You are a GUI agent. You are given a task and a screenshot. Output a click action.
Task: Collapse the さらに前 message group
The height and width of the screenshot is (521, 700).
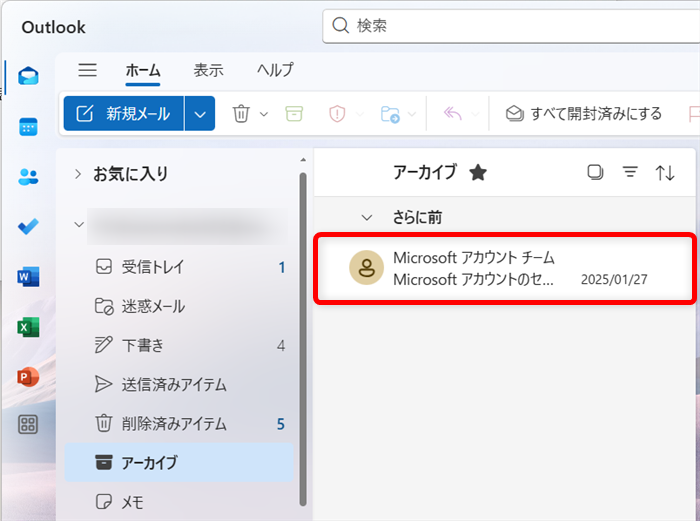(367, 217)
